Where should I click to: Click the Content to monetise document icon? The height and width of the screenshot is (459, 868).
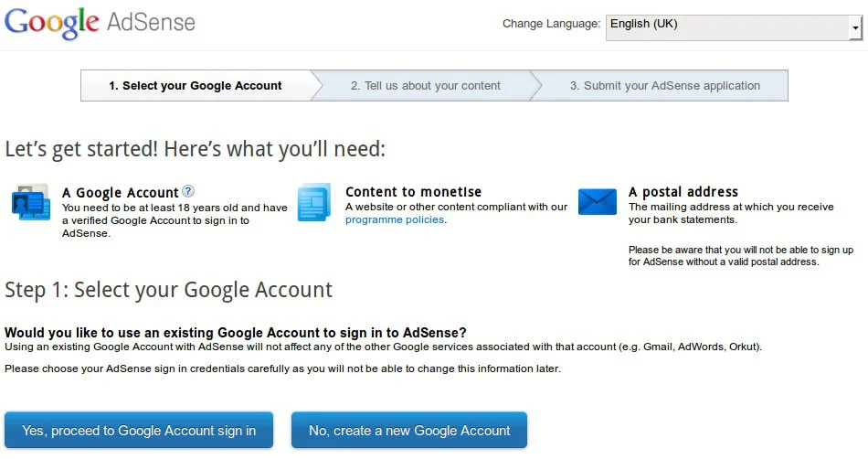tap(314, 201)
